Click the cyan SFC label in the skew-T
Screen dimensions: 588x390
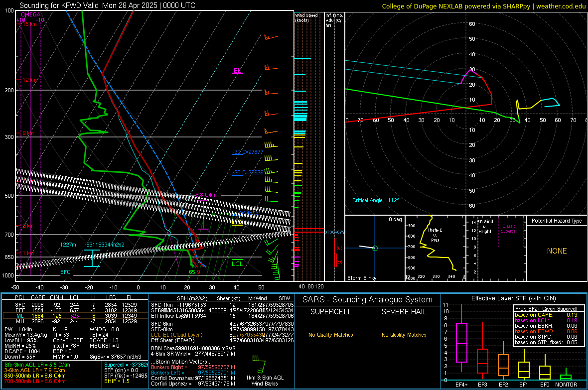(65, 272)
